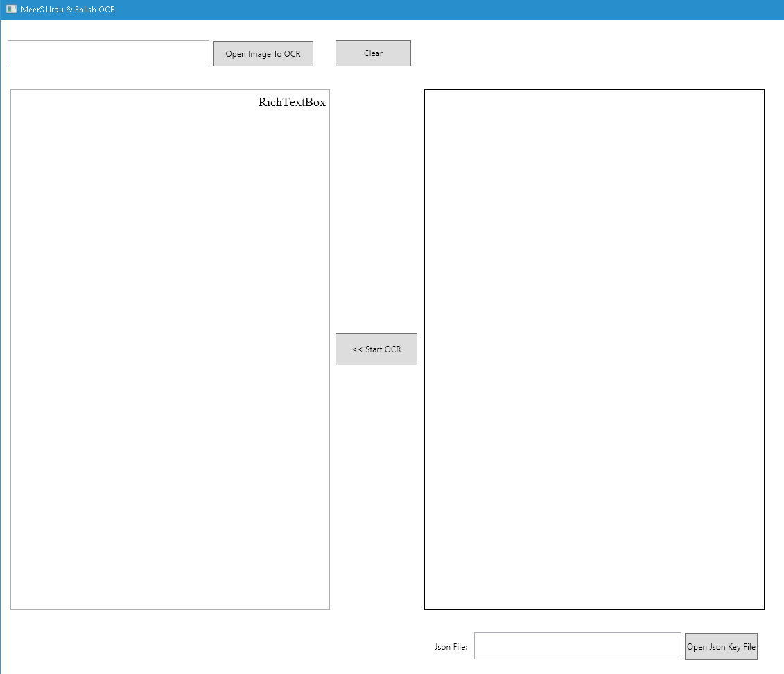Click the MeerS OCR app icon in title bar

11,10
